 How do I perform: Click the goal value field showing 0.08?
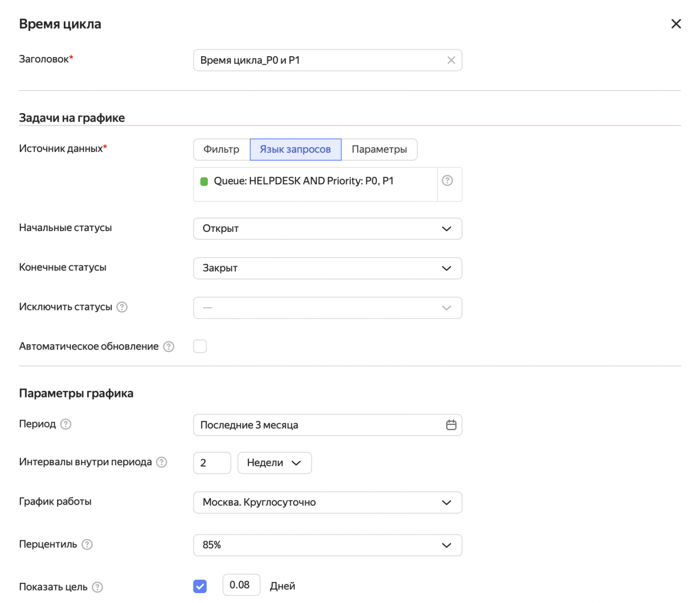[241, 585]
